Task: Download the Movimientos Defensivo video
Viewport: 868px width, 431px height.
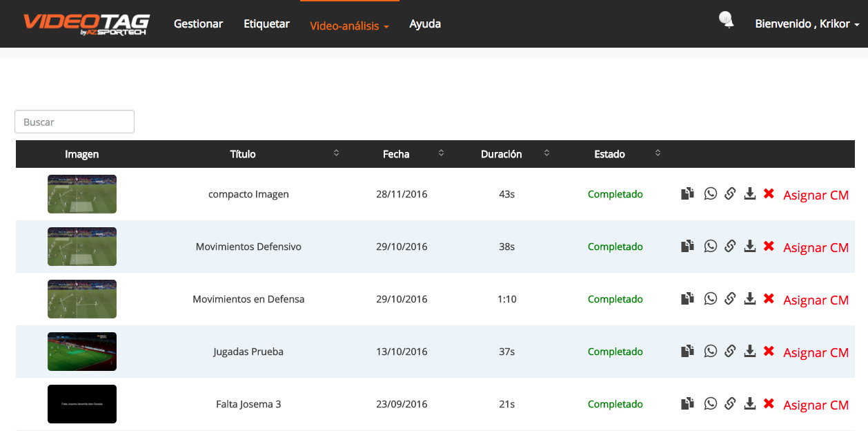Action: click(x=750, y=247)
